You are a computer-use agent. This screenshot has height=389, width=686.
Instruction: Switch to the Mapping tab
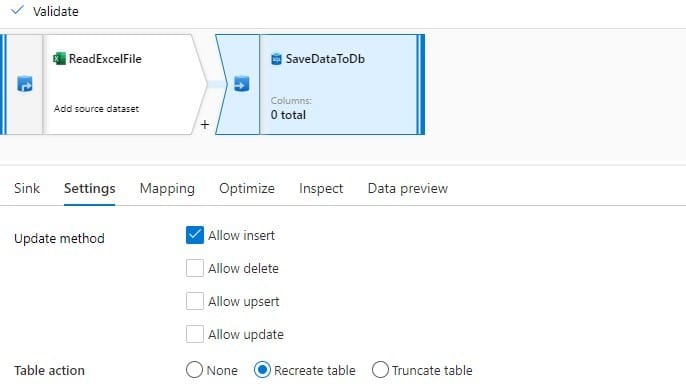point(167,189)
